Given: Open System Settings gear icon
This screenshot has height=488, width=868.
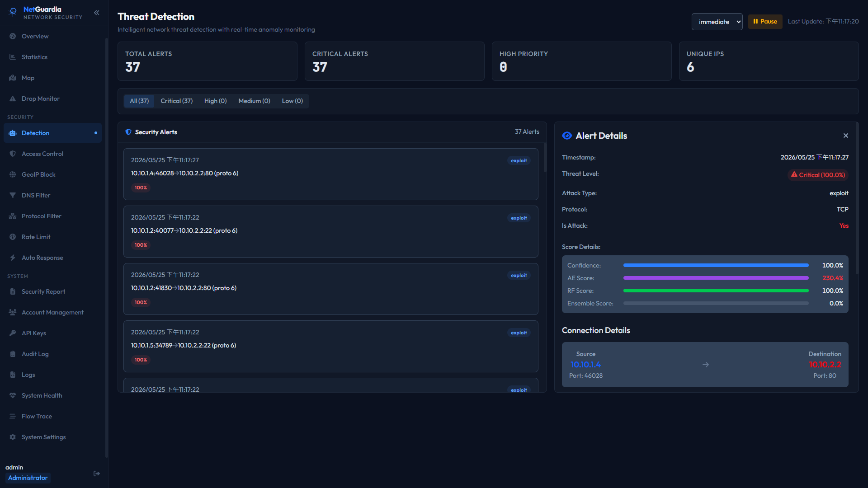Looking at the screenshot, I should [13, 437].
